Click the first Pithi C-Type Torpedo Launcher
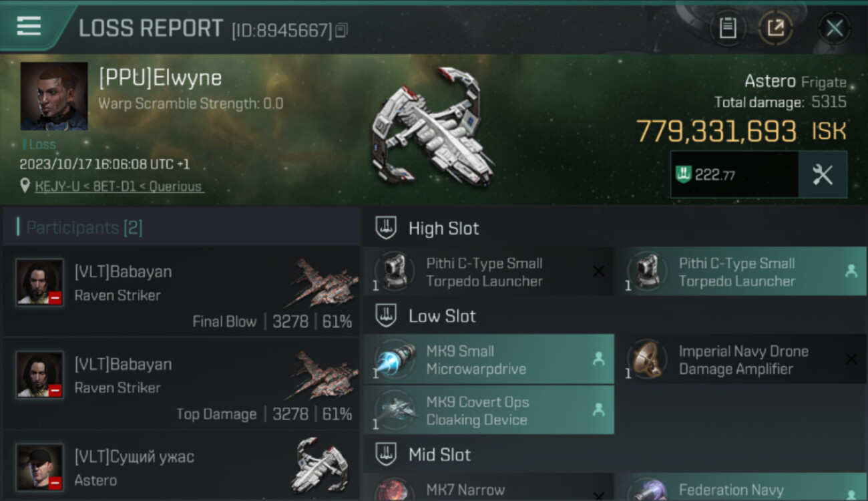Image resolution: width=868 pixels, height=501 pixels. (x=488, y=271)
